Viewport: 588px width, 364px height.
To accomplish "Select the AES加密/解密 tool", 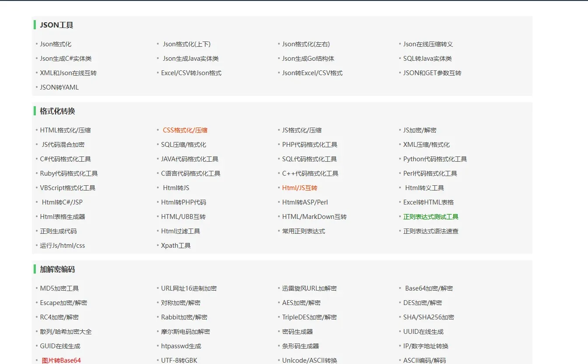I will pyautogui.click(x=300, y=302).
